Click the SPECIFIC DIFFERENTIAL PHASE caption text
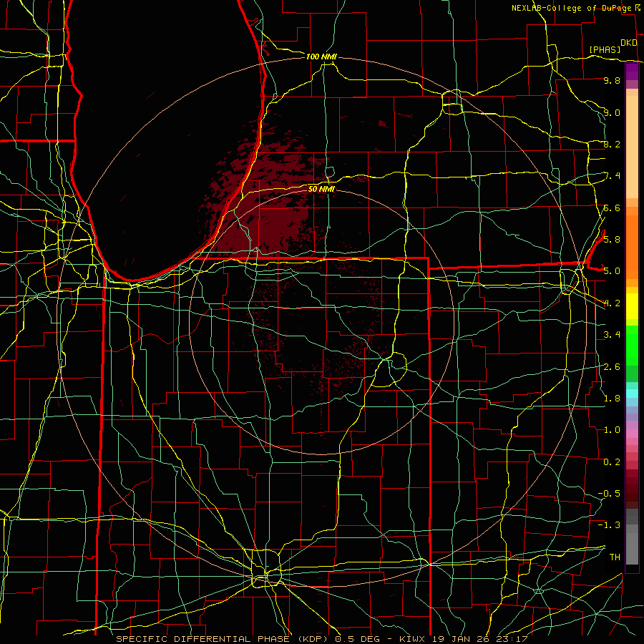The image size is (644, 644). [203, 639]
